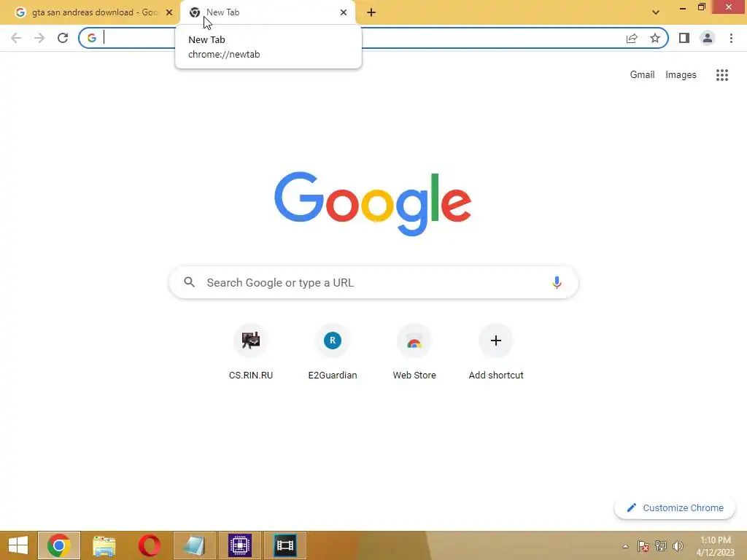Open the profile avatar menu
This screenshot has width=747, height=560.
[708, 38]
